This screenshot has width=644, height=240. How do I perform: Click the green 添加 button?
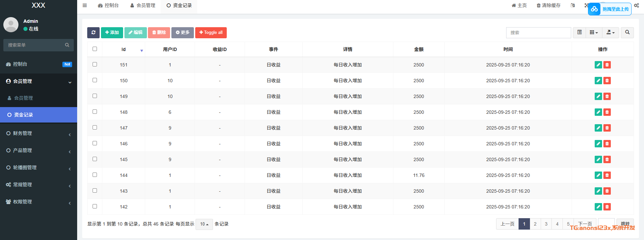pos(112,33)
